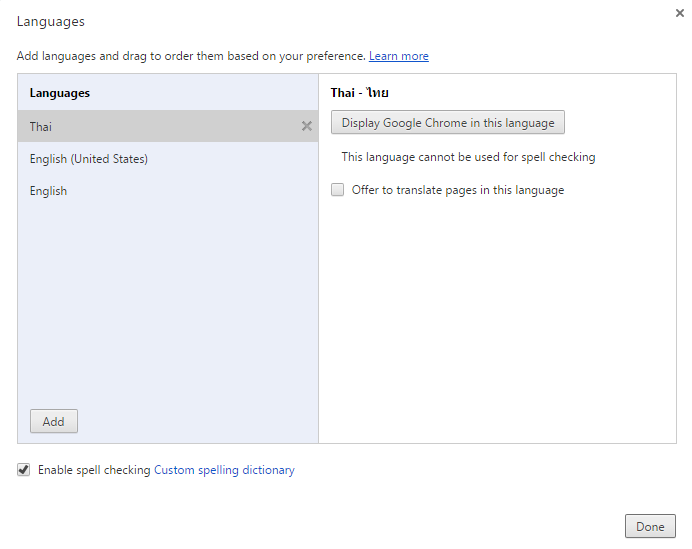This screenshot has width=692, height=549.
Task: Open the Add language button
Action: click(x=54, y=421)
